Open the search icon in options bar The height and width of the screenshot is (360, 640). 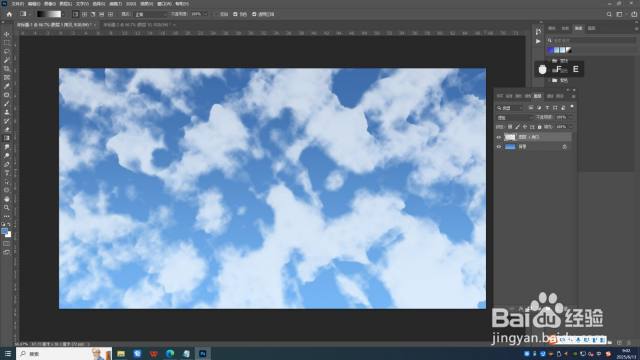coord(609,14)
